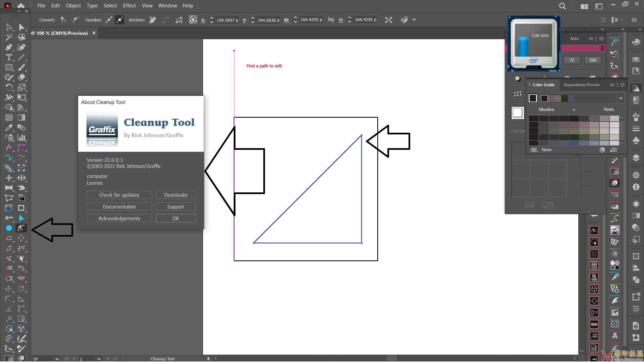
Task: Click Check for updates button
Action: (x=119, y=195)
